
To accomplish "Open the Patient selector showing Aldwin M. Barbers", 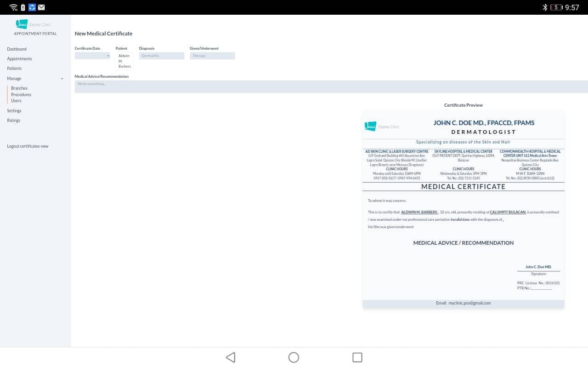I will pos(124,61).
